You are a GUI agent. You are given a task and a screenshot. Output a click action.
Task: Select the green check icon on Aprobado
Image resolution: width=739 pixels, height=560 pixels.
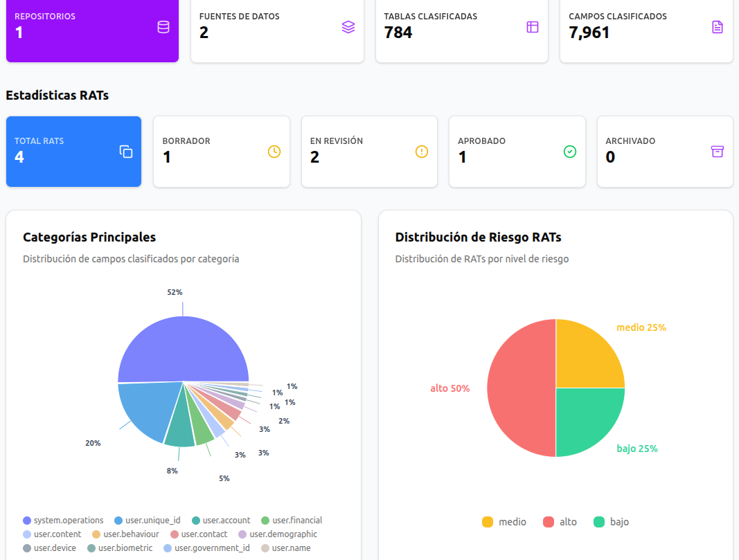click(569, 152)
